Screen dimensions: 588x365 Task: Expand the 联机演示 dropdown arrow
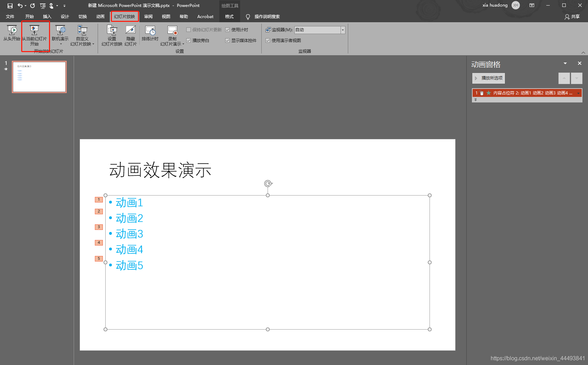[x=61, y=44]
